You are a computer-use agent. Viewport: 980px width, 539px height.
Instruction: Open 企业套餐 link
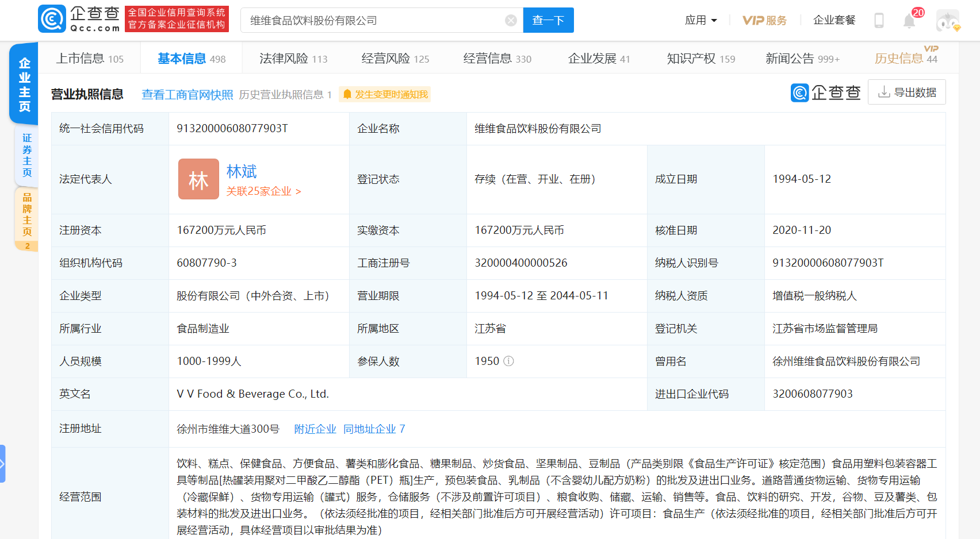coord(834,20)
